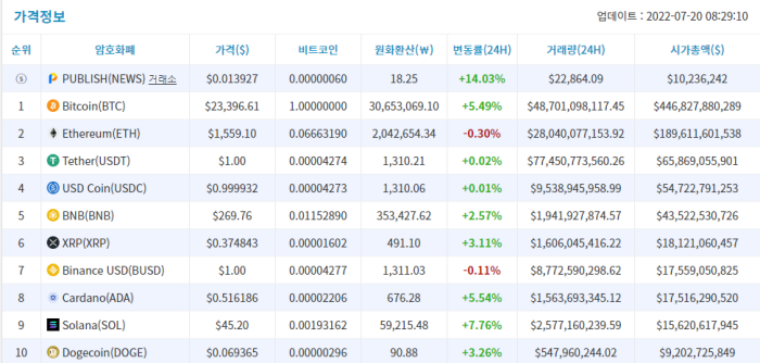Click the Ethereum diamond logo icon
This screenshot has height=363, width=760.
click(53, 133)
